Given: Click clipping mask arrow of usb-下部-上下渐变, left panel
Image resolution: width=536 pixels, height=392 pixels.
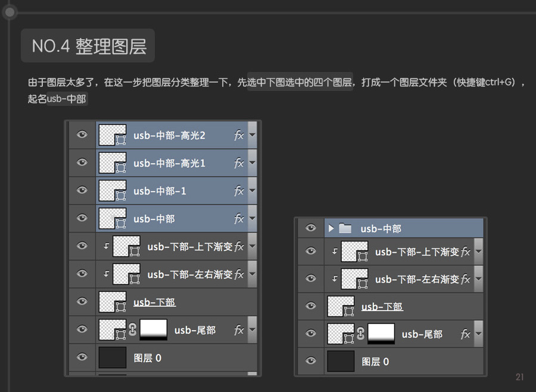Looking at the screenshot, I should tap(107, 246).
